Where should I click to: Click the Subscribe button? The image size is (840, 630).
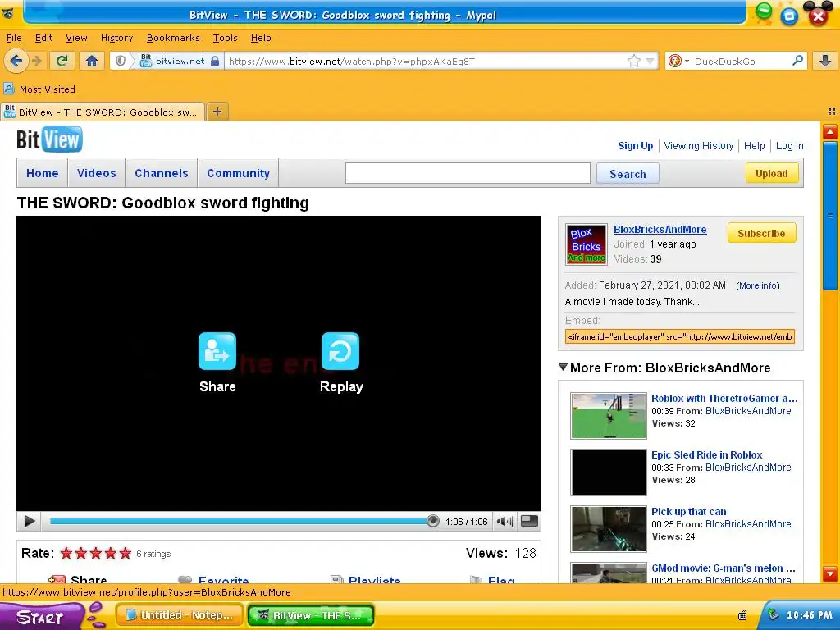pos(761,233)
